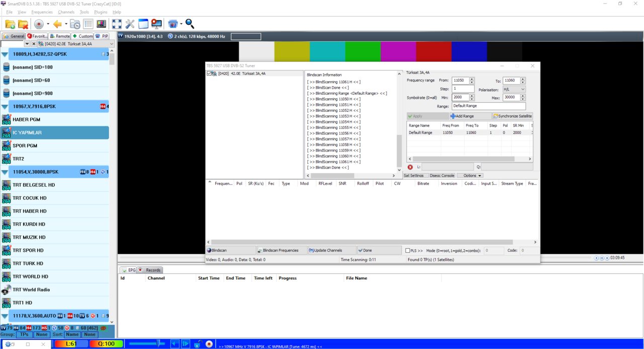The image size is (644, 349).
Task: Click the Add Range button
Action: coord(462,116)
